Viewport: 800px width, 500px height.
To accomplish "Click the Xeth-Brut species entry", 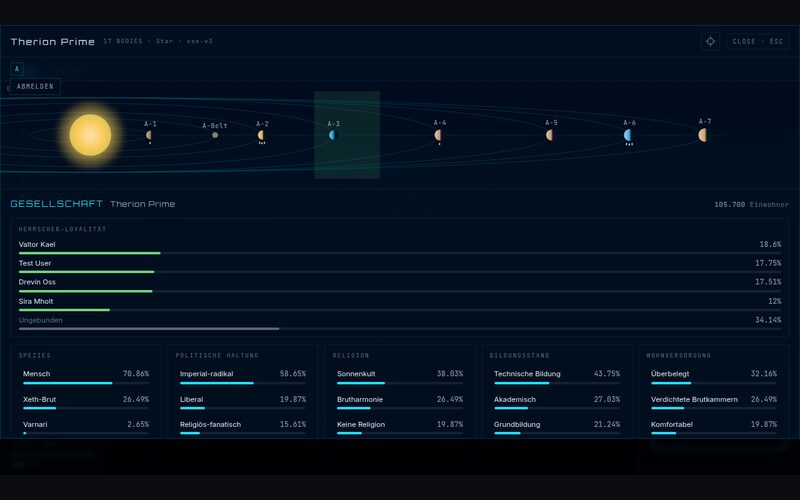I will 86,403.
